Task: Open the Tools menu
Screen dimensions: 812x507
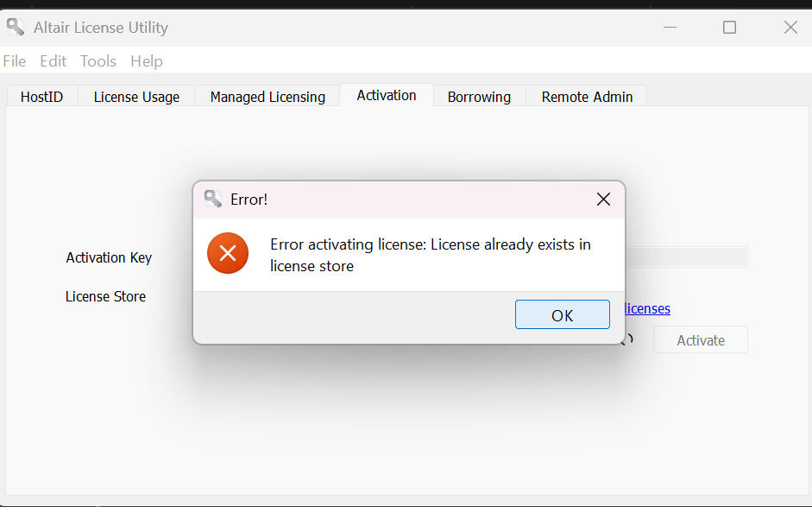Action: click(98, 61)
